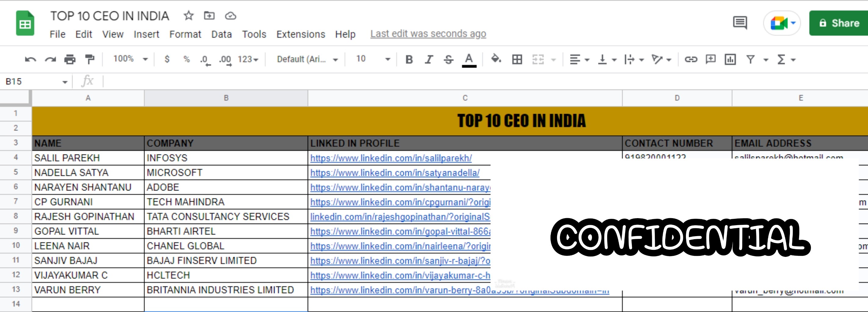
Task: Open the text color picker
Action: pos(469,60)
